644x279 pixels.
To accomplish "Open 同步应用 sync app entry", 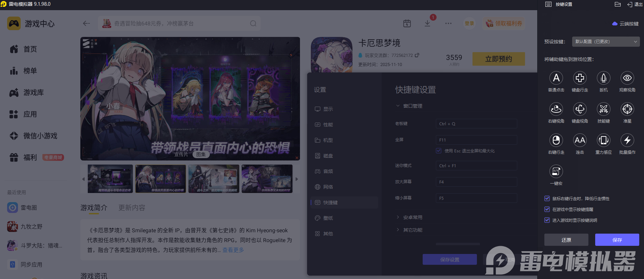I will (x=25, y=264).
